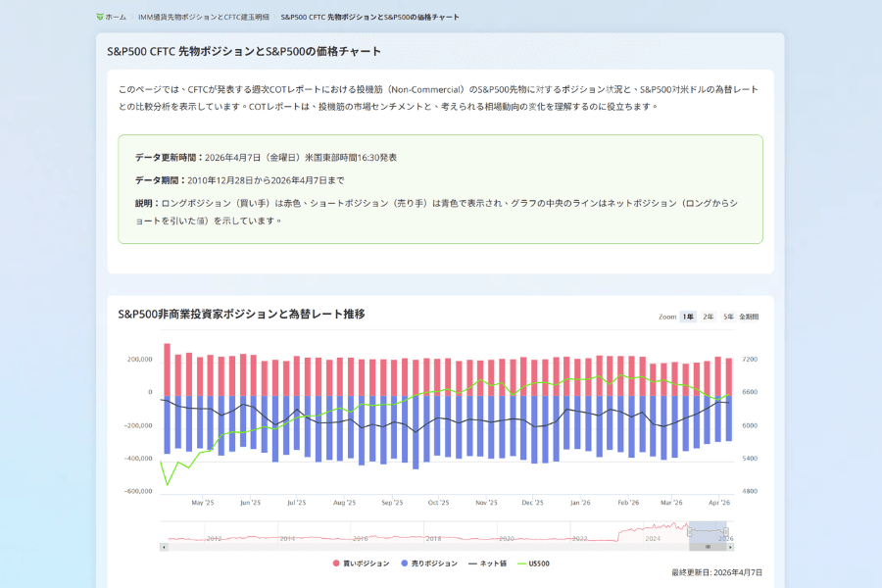Viewport: 882px width, 588px height.
Task: Select the 全期間 zoom option
Action: (750, 317)
